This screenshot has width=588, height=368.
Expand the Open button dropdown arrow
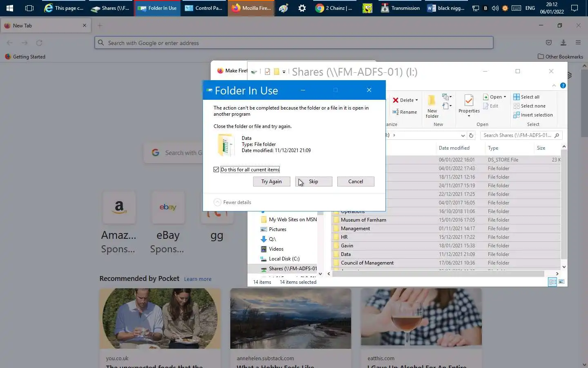coord(505,97)
